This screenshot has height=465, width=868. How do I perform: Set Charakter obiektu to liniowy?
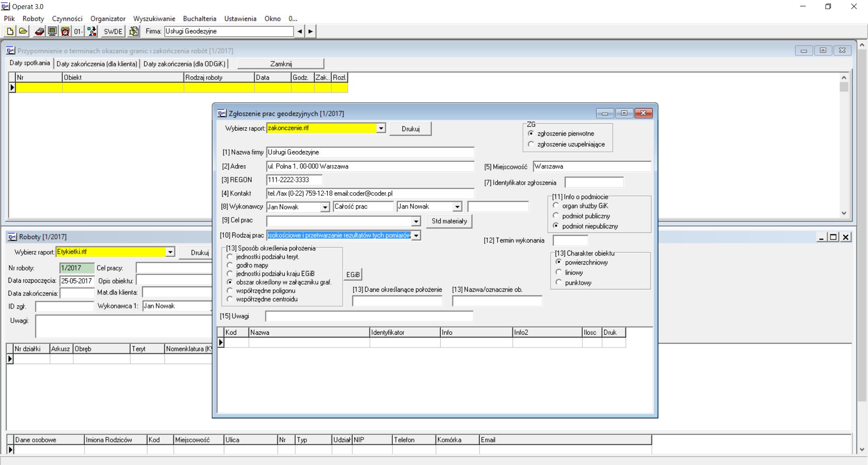(x=559, y=272)
